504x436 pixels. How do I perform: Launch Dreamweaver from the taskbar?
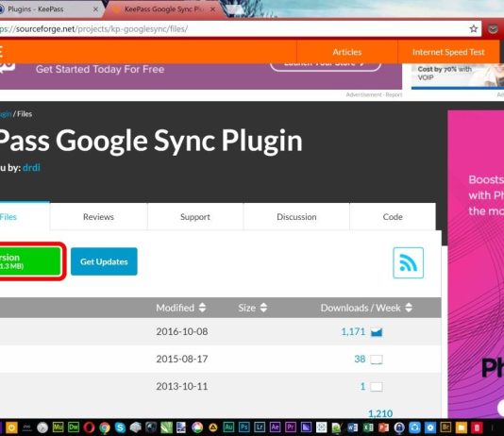pos(74,428)
